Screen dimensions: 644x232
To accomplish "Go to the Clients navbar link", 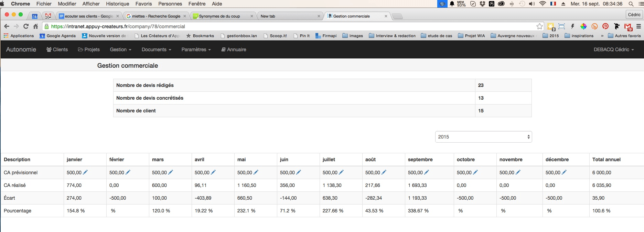I will click(57, 49).
